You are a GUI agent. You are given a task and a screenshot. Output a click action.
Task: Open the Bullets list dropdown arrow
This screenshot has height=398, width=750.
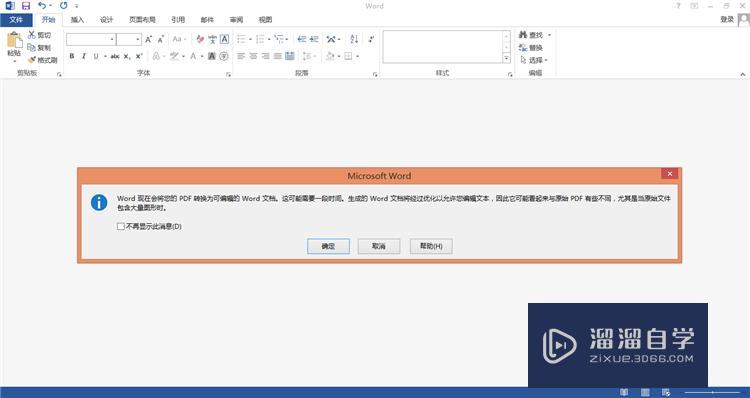(250, 39)
